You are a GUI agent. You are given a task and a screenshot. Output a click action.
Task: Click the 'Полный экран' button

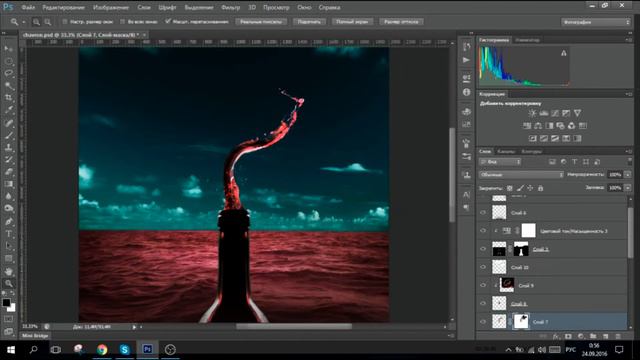[x=352, y=22]
